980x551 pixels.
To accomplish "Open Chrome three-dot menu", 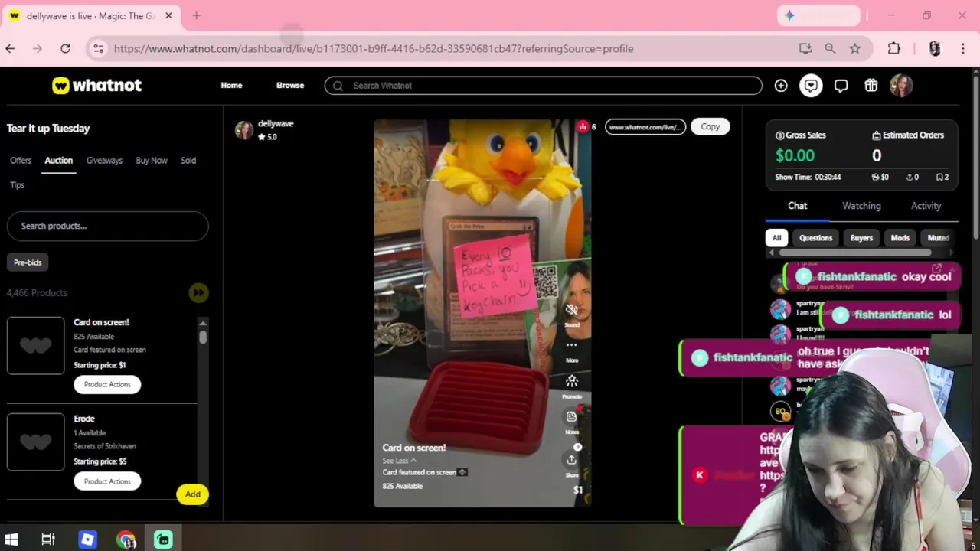I will coord(963,48).
